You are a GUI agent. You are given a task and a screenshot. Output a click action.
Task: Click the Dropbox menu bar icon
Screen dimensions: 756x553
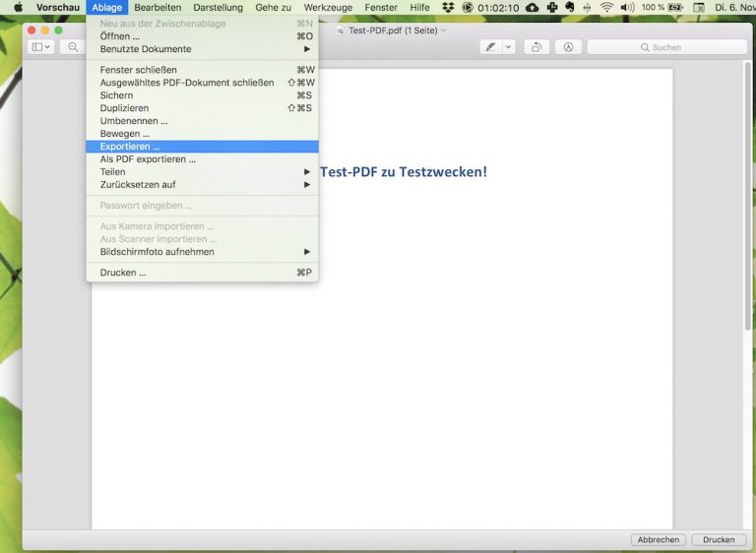click(448, 7)
